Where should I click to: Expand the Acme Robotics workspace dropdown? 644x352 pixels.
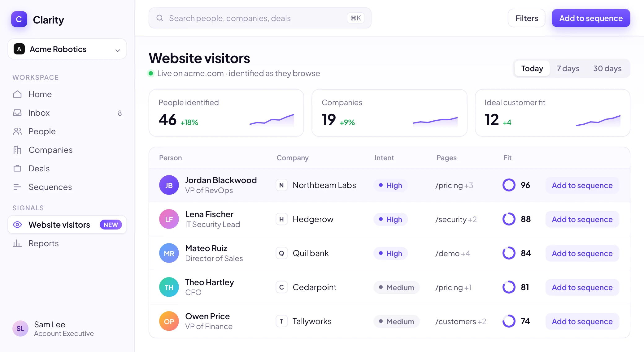[67, 49]
